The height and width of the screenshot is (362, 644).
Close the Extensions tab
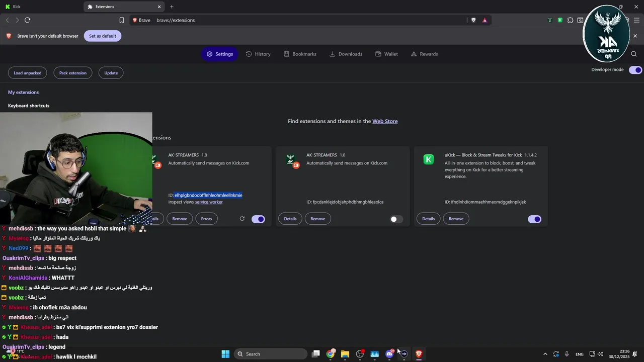(159, 7)
